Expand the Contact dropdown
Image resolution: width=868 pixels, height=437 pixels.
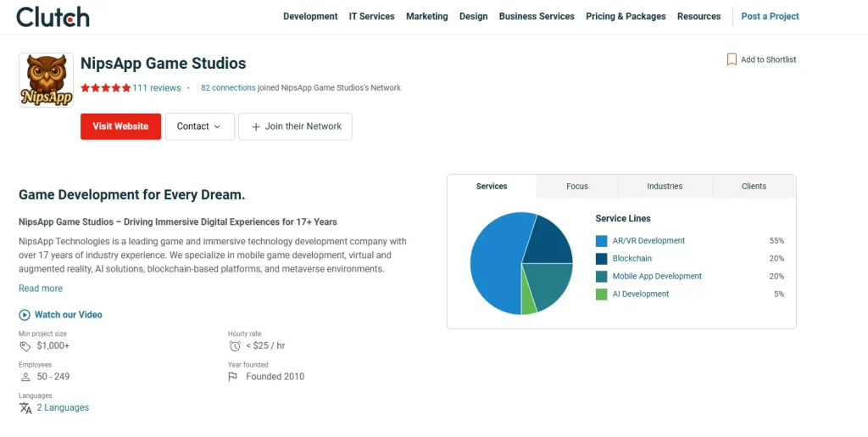[x=199, y=126]
